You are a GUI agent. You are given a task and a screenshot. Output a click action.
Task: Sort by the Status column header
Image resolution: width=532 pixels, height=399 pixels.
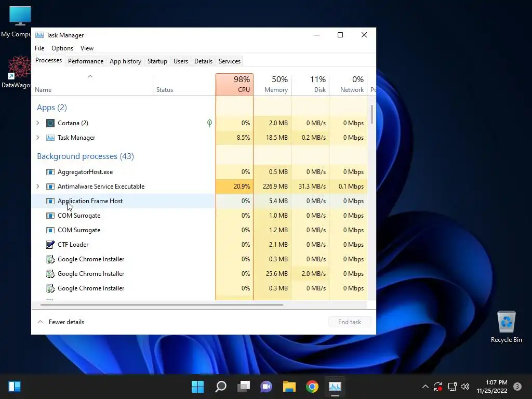coord(184,85)
